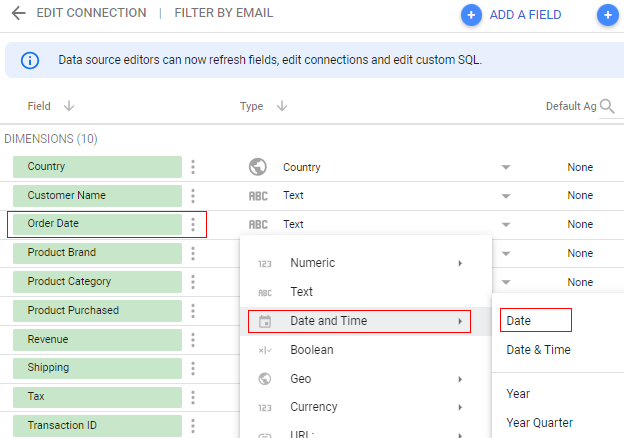Select the Product Purchased field chip
624x438 pixels.
click(98, 311)
